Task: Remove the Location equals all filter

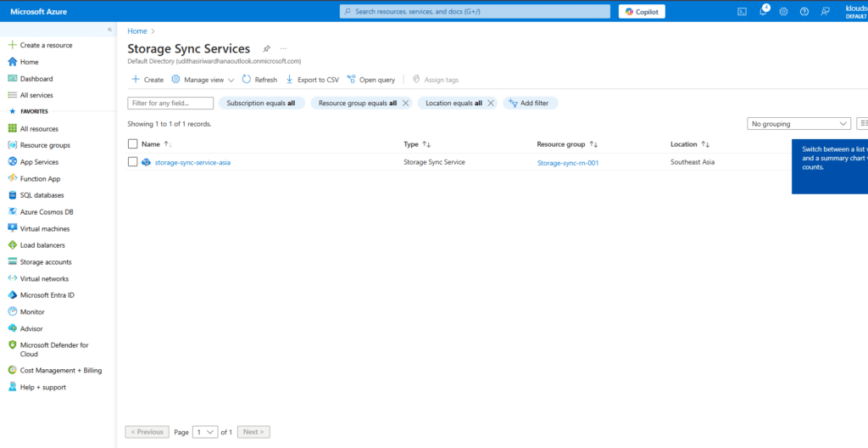Action: (x=491, y=103)
